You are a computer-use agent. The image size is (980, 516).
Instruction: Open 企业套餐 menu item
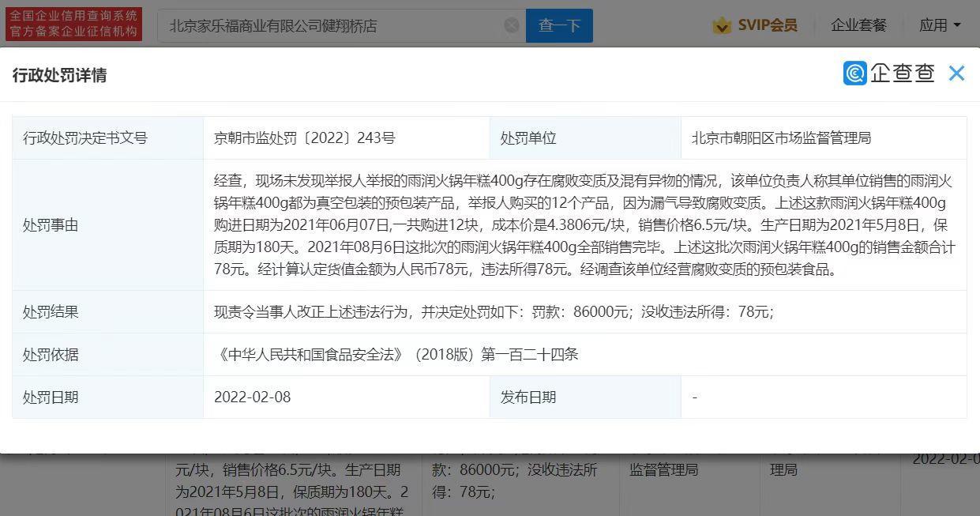[x=858, y=25]
